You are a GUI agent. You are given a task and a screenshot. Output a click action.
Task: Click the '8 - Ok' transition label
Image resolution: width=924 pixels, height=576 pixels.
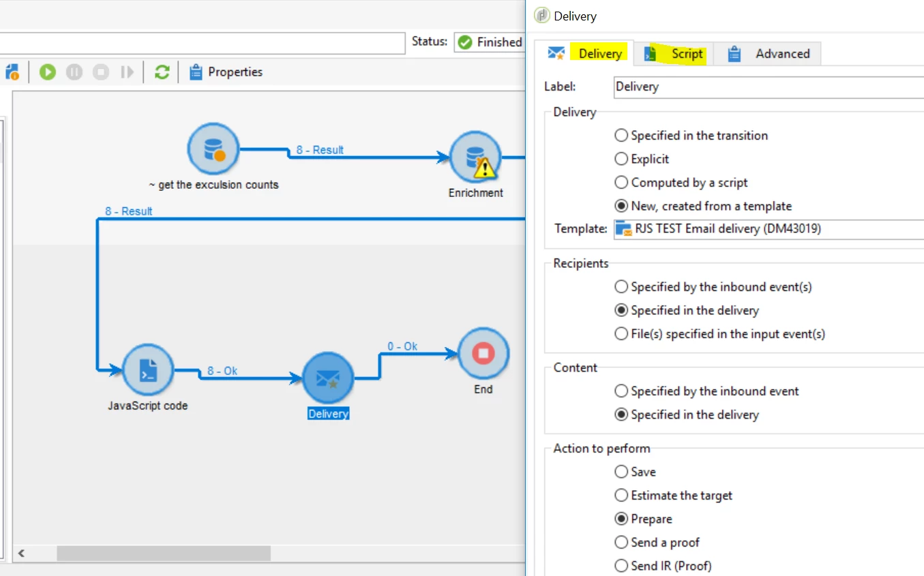[222, 371]
